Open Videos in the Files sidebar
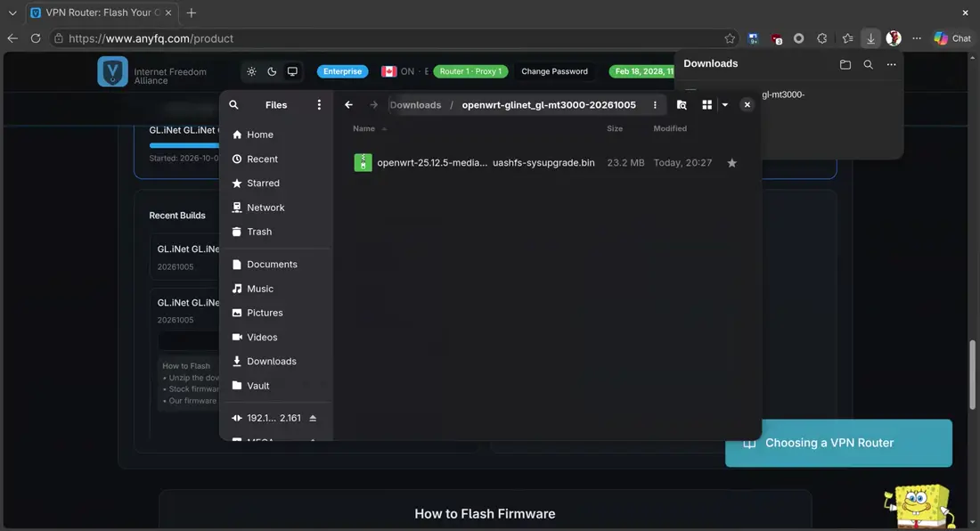Screen dimensions: 980x531 [275, 338]
